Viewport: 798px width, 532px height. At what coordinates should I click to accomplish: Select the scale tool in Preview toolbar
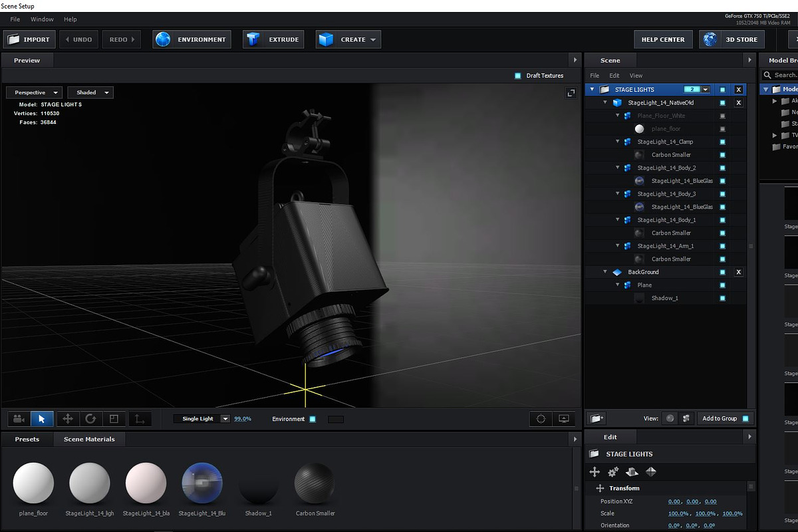click(114, 419)
